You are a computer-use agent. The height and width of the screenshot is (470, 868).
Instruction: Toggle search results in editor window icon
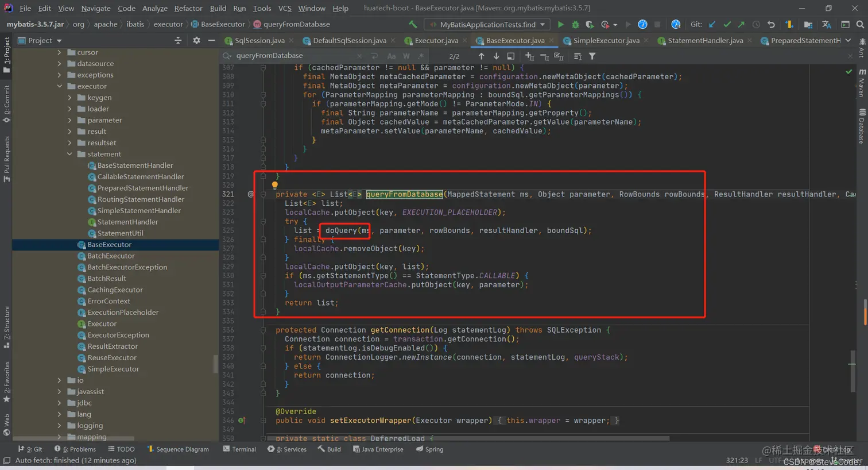511,56
